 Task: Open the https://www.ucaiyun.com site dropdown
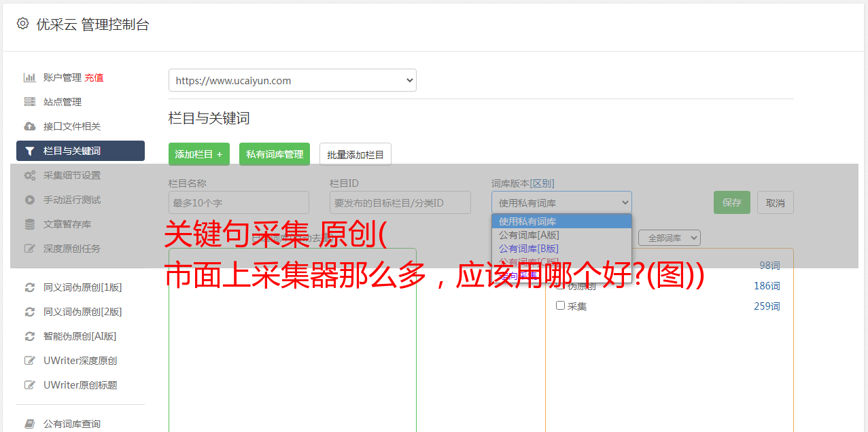coord(292,80)
